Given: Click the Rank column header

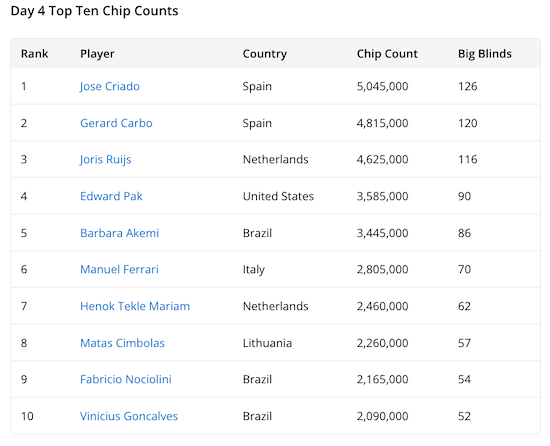Looking at the screenshot, I should (x=34, y=54).
